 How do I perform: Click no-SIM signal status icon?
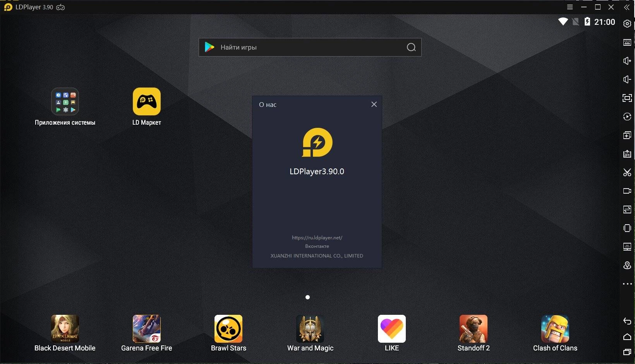point(576,22)
